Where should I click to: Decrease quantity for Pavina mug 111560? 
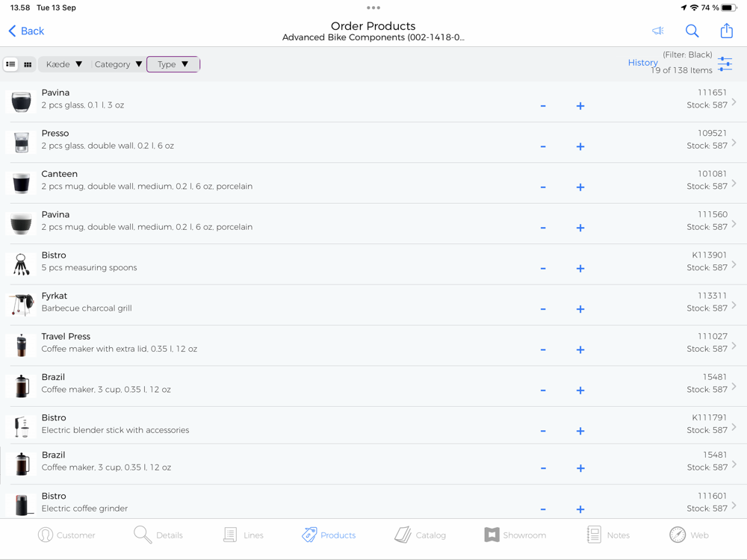(543, 228)
